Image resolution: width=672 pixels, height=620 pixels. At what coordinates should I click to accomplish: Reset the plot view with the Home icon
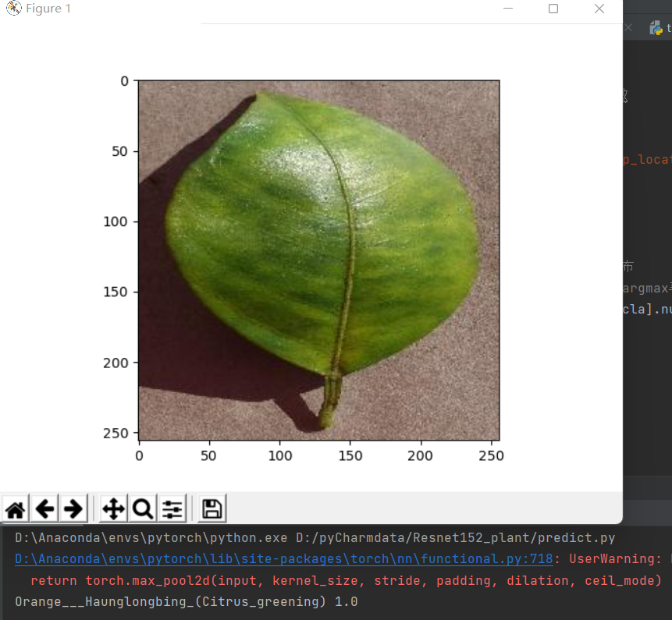click(14, 508)
